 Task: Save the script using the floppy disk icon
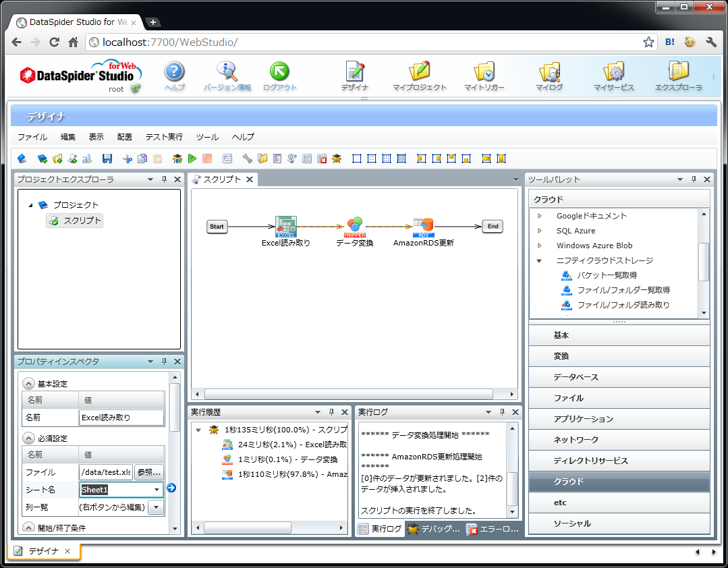tap(107, 158)
